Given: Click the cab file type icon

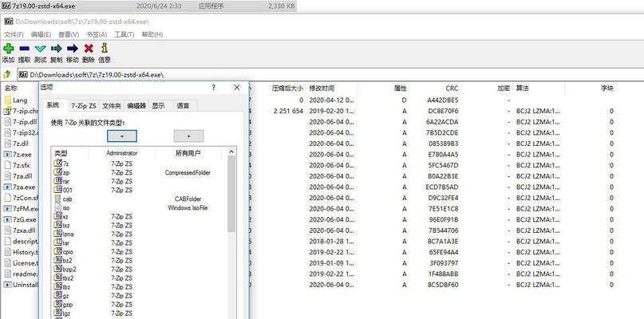Looking at the screenshot, I should click(58, 199).
